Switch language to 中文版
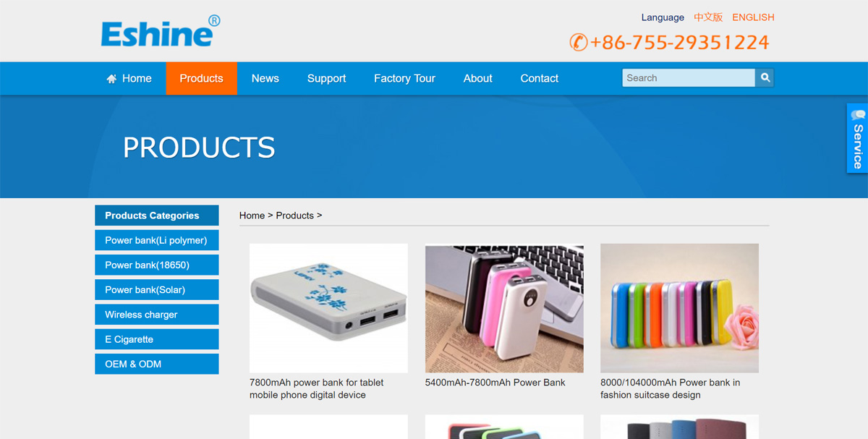Viewport: 868px width, 439px height. [x=708, y=17]
